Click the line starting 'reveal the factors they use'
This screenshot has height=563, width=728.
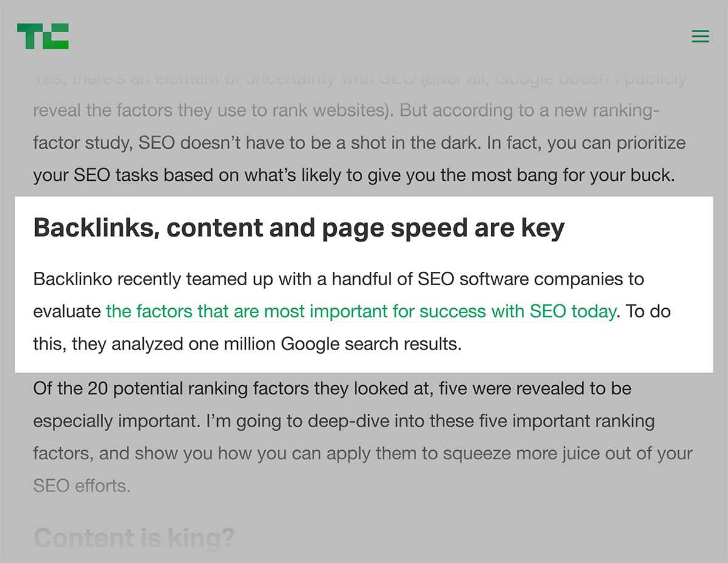[346, 110]
